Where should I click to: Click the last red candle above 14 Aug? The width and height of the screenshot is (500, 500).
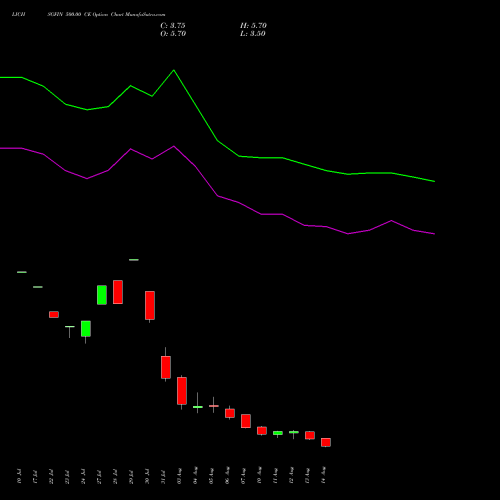[x=326, y=442]
